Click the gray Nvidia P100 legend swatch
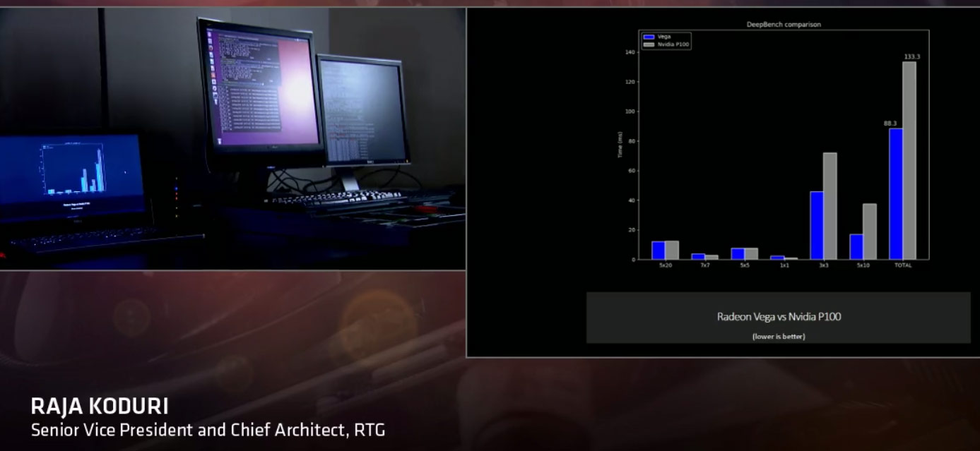The width and height of the screenshot is (980, 451). coord(649,44)
